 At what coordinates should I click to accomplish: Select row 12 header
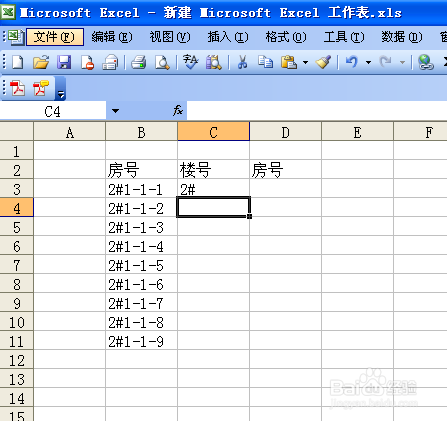click(17, 360)
